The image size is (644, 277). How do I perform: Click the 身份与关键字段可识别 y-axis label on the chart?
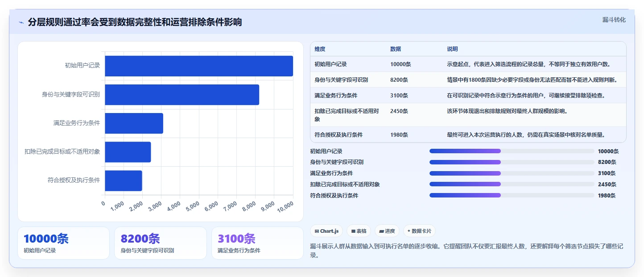[71, 94]
